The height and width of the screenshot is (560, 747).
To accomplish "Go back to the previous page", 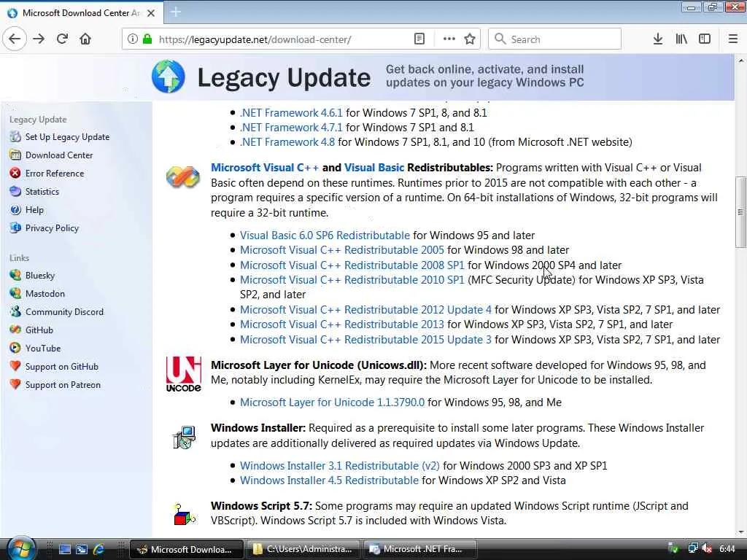I will pyautogui.click(x=15, y=39).
